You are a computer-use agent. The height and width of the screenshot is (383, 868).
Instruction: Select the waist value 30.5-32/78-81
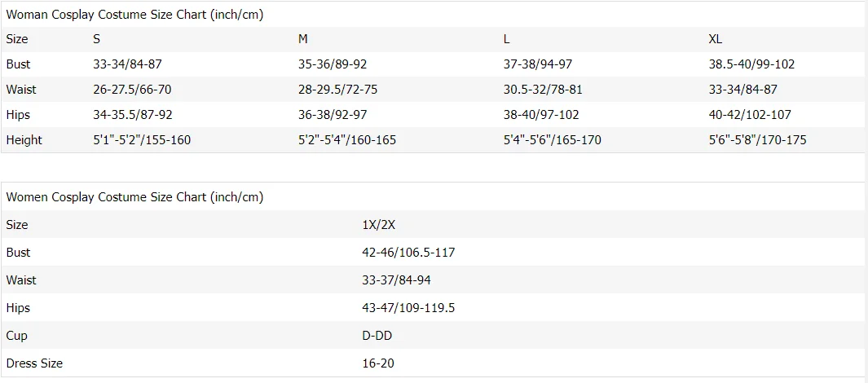click(x=543, y=90)
